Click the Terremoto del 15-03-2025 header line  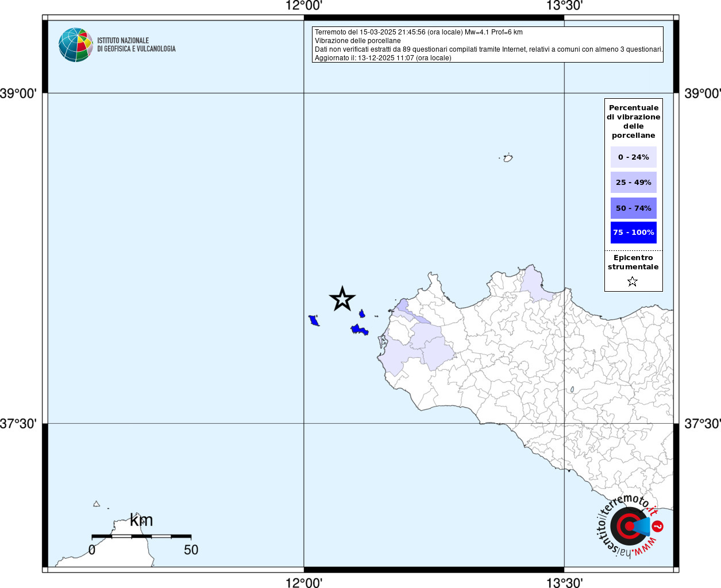pos(418,32)
